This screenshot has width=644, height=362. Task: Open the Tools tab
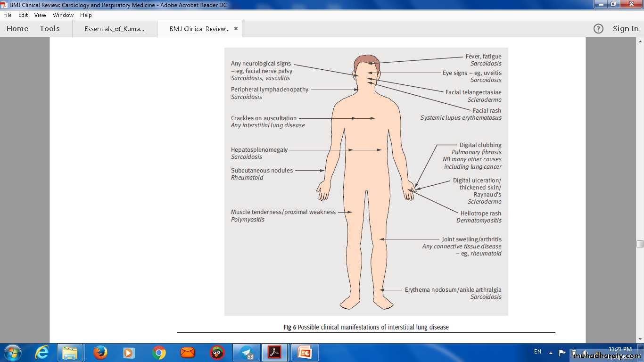pos(50,29)
